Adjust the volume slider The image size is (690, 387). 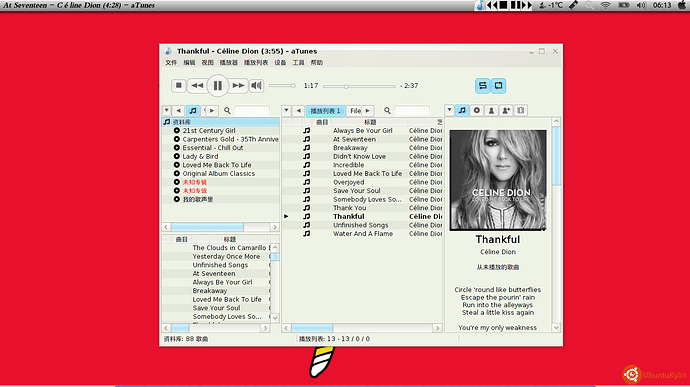[282, 86]
